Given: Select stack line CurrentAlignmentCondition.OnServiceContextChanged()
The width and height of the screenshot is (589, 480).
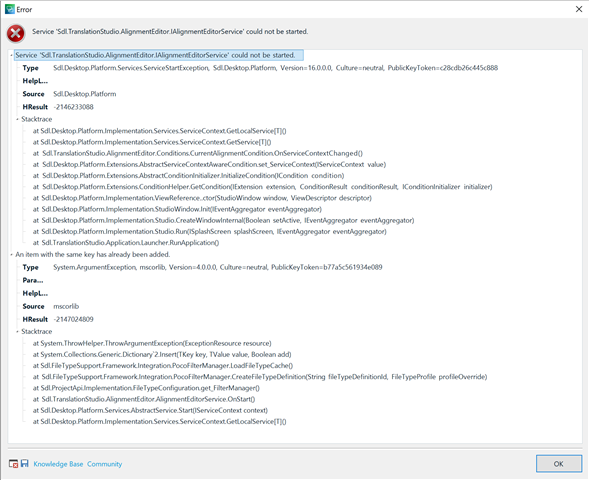Looking at the screenshot, I should (x=198, y=153).
